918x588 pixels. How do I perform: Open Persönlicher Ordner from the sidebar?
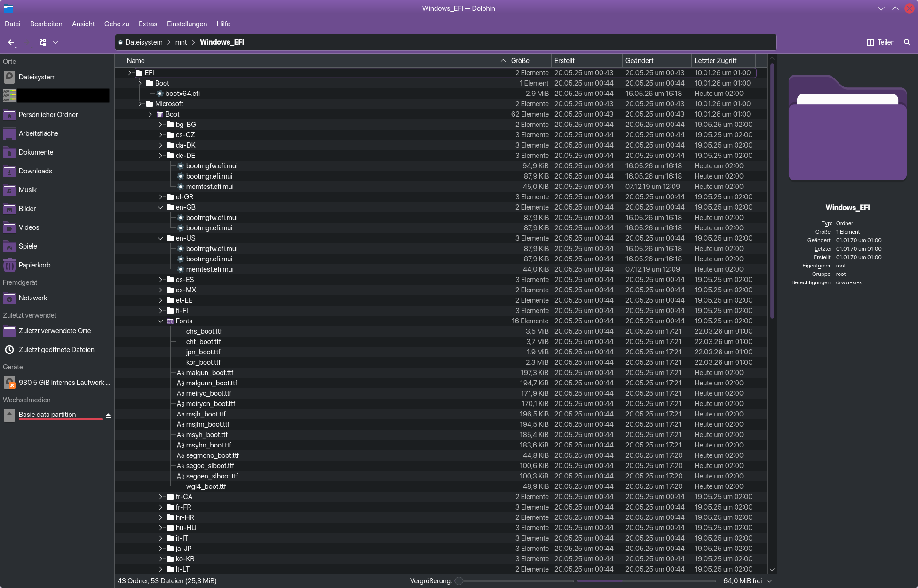pyautogui.click(x=56, y=115)
